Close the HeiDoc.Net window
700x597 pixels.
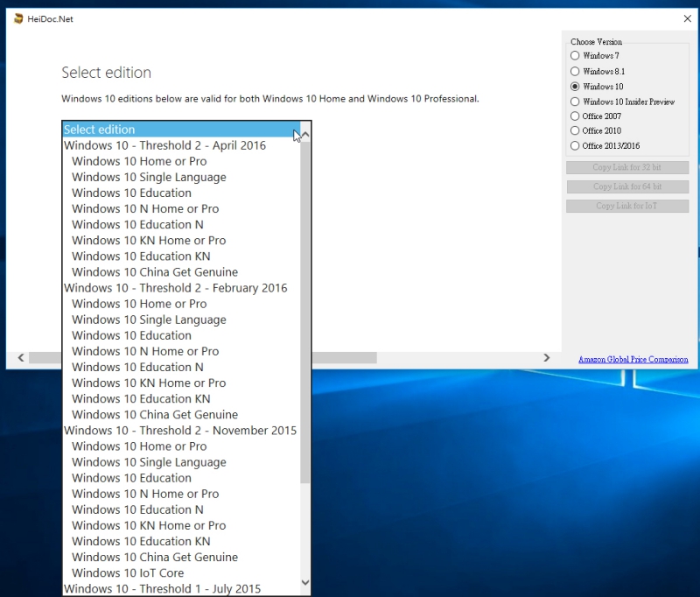point(686,19)
